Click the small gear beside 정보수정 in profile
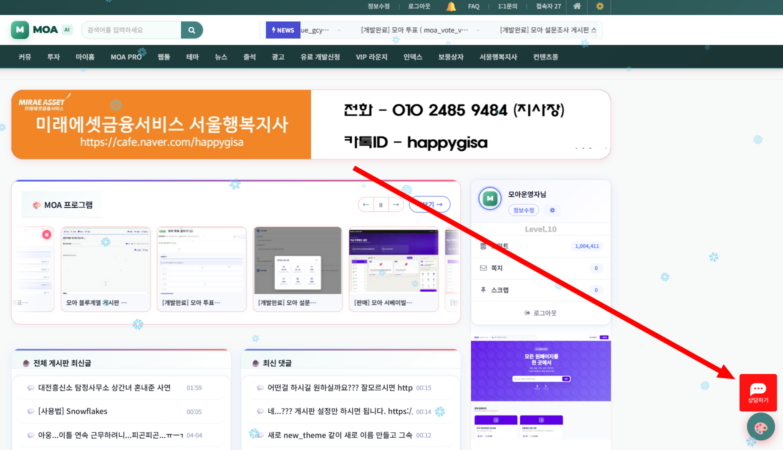The width and height of the screenshot is (783, 450). click(x=552, y=211)
